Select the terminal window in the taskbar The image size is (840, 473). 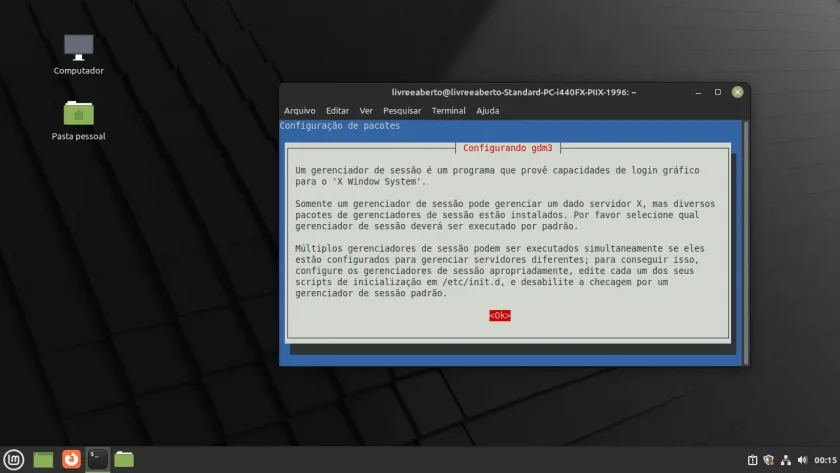[98, 460]
